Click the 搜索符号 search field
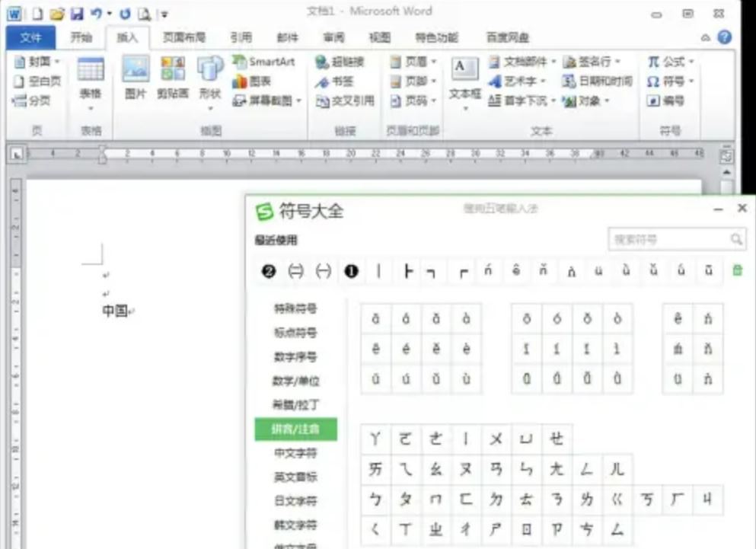 [x=671, y=239]
